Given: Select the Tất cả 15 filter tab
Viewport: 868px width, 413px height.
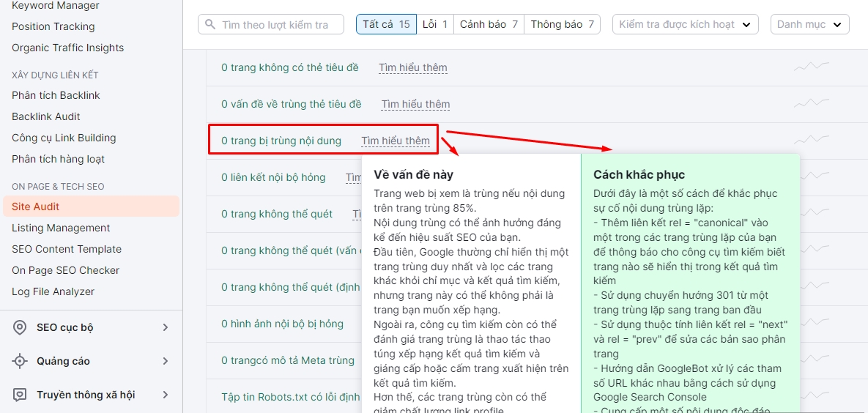Looking at the screenshot, I should (387, 24).
